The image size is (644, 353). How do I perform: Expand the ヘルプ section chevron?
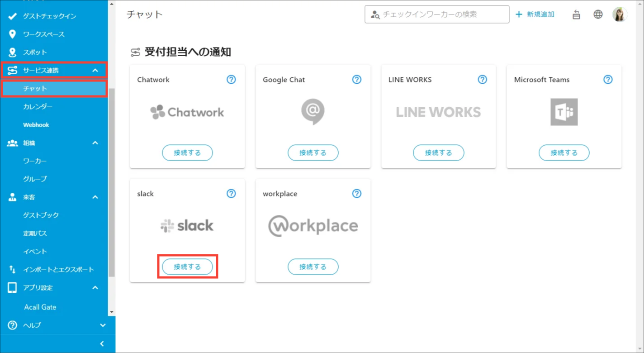(x=103, y=325)
